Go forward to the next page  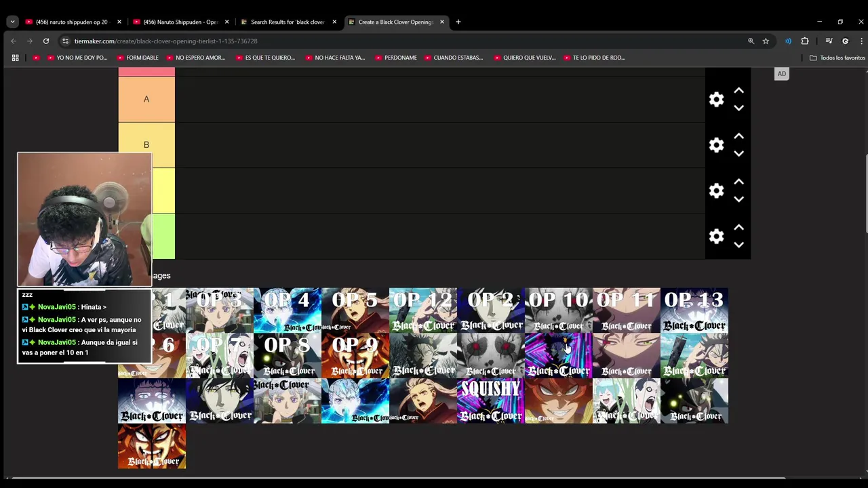pyautogui.click(x=30, y=41)
